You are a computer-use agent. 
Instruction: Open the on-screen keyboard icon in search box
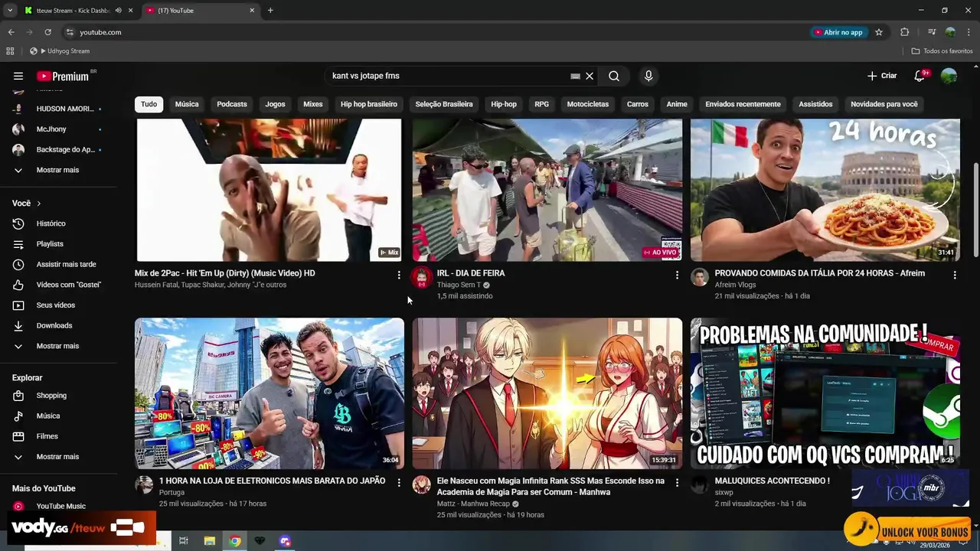(575, 76)
